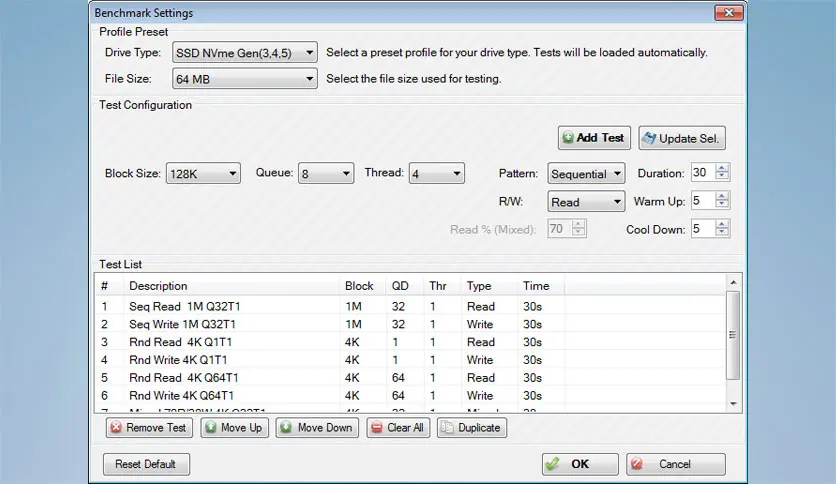Select test row Seq Write 1M Q32T1

coord(411,324)
